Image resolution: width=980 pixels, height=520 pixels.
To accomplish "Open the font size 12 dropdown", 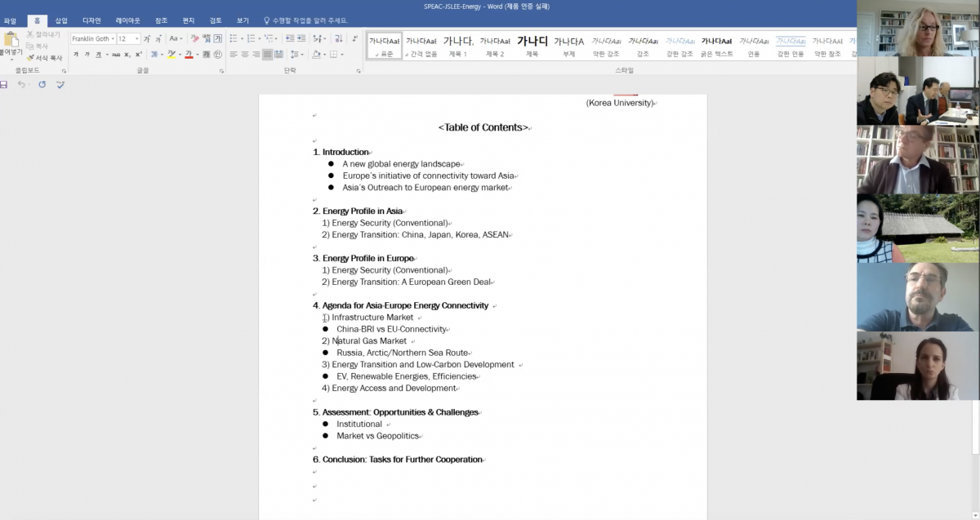I will [136, 38].
